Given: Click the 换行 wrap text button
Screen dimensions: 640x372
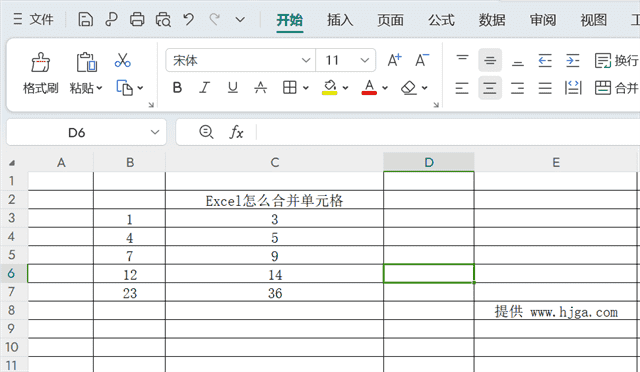Looking at the screenshot, I should pos(617,60).
